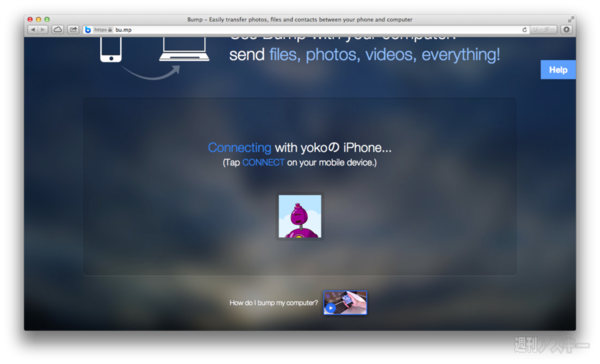The height and width of the screenshot is (364, 600).
Task: Go forward with the Safari forward arrow
Action: [x=43, y=29]
